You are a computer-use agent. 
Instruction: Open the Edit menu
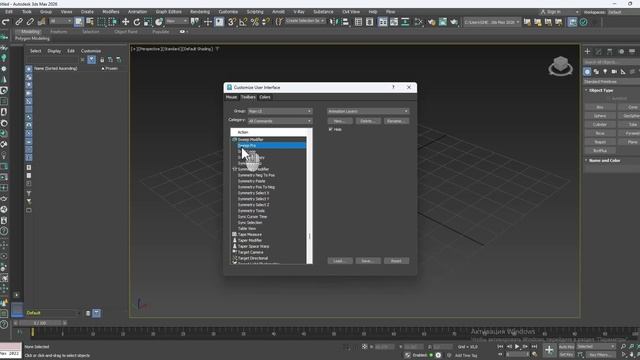9,12
